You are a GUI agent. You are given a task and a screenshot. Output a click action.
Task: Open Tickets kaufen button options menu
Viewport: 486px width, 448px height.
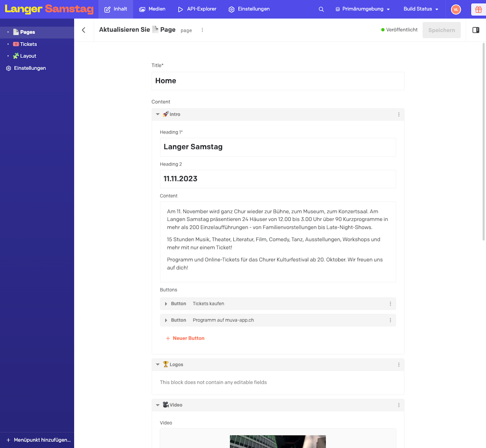point(390,304)
